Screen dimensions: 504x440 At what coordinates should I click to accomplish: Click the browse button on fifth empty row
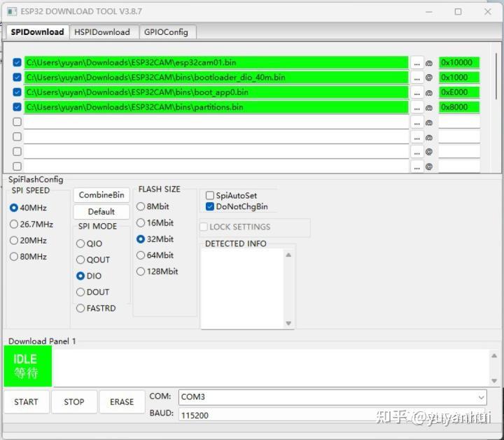(417, 122)
